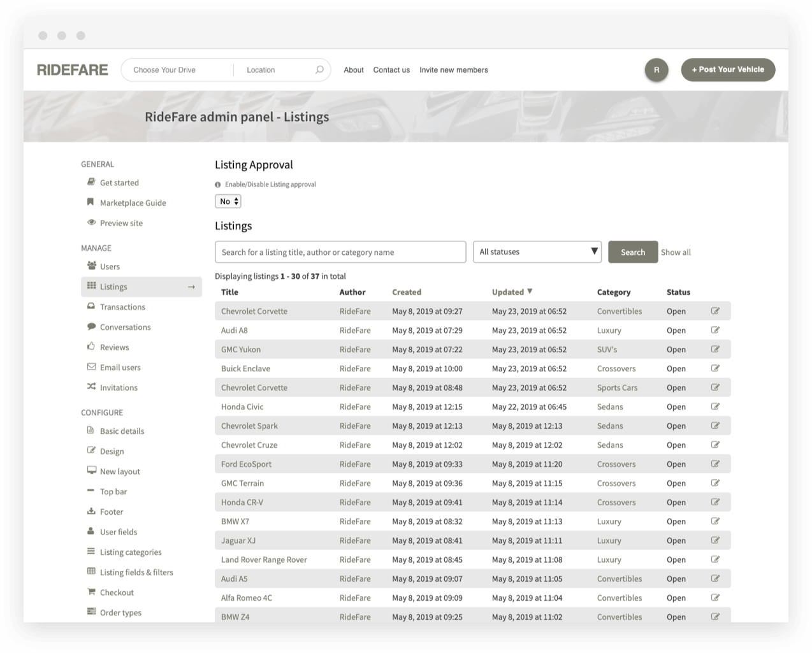
Task: Click the Show all link
Action: coord(676,252)
